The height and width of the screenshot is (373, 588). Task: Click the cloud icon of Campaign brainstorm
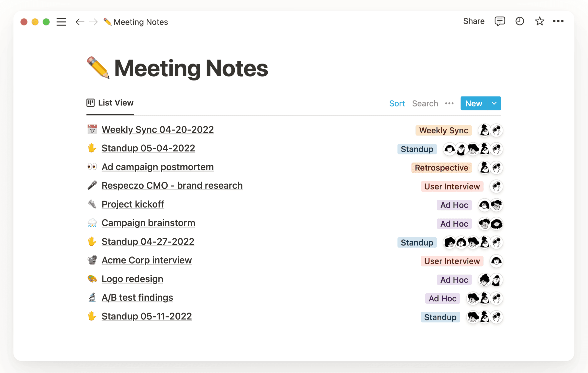click(92, 223)
